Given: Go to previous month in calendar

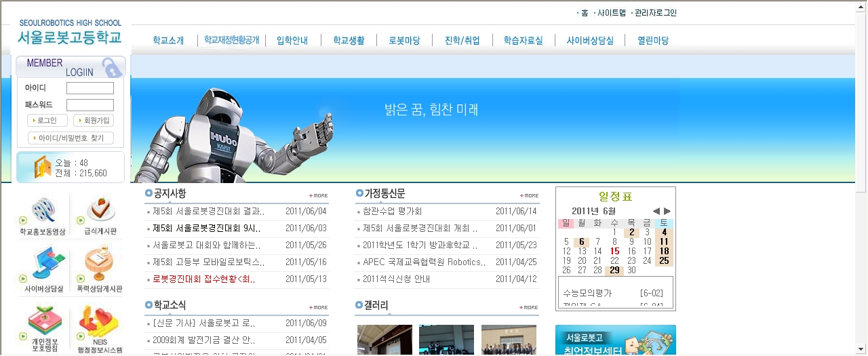Looking at the screenshot, I should 656,212.
